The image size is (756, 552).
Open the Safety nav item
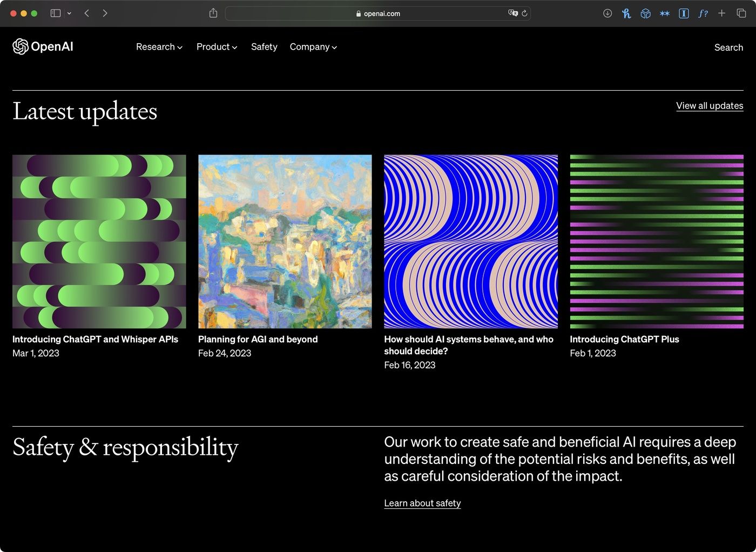264,47
